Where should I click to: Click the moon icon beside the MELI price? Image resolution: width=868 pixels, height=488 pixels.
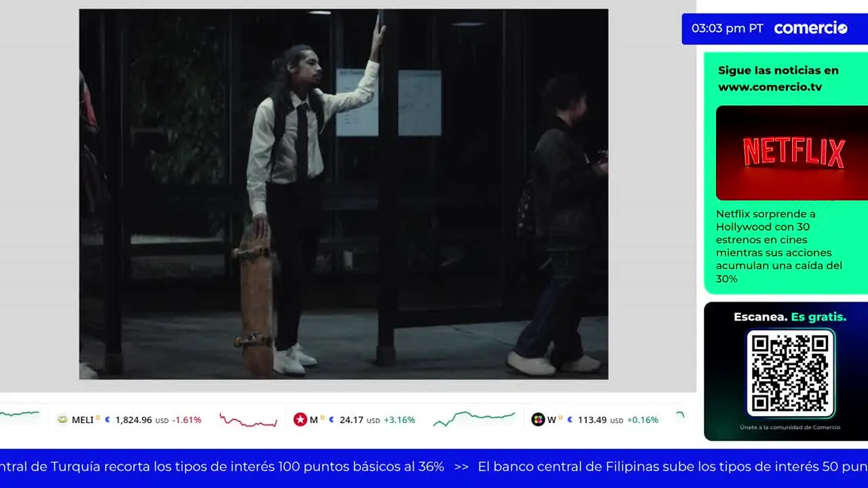tap(108, 420)
